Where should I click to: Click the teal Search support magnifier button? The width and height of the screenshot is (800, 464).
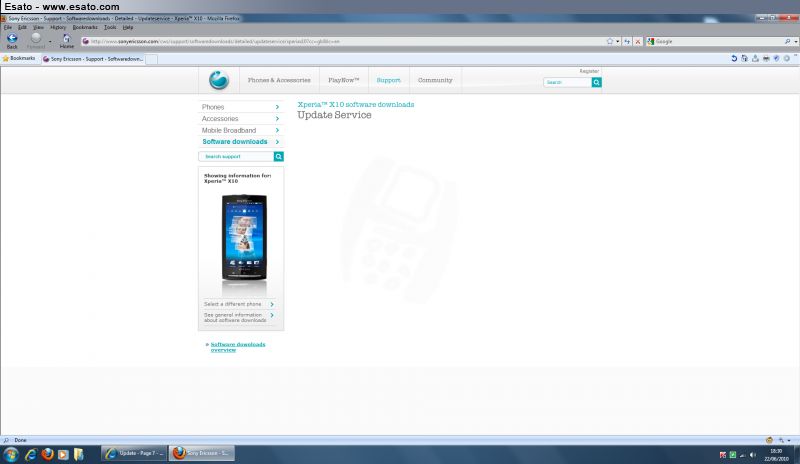click(279, 157)
